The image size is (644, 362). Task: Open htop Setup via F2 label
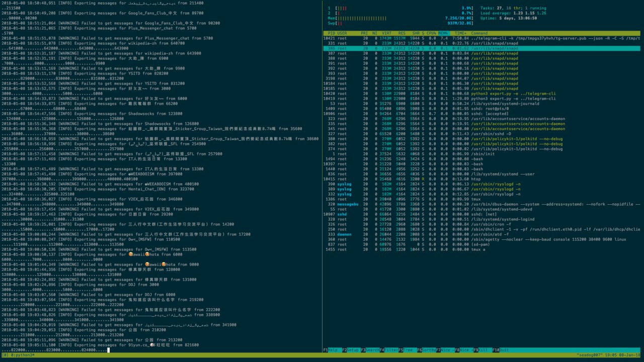tap(351, 350)
